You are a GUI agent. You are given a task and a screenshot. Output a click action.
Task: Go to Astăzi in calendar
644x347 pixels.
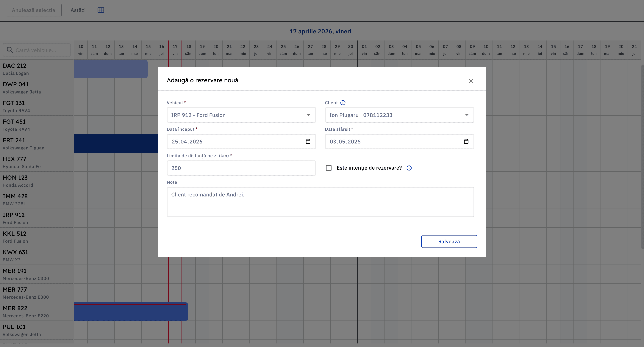[x=78, y=10]
